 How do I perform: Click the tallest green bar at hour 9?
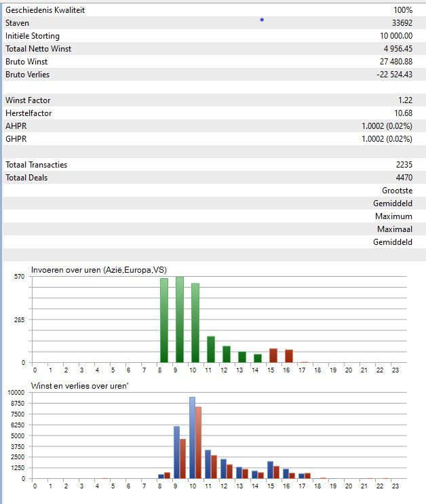(180, 319)
